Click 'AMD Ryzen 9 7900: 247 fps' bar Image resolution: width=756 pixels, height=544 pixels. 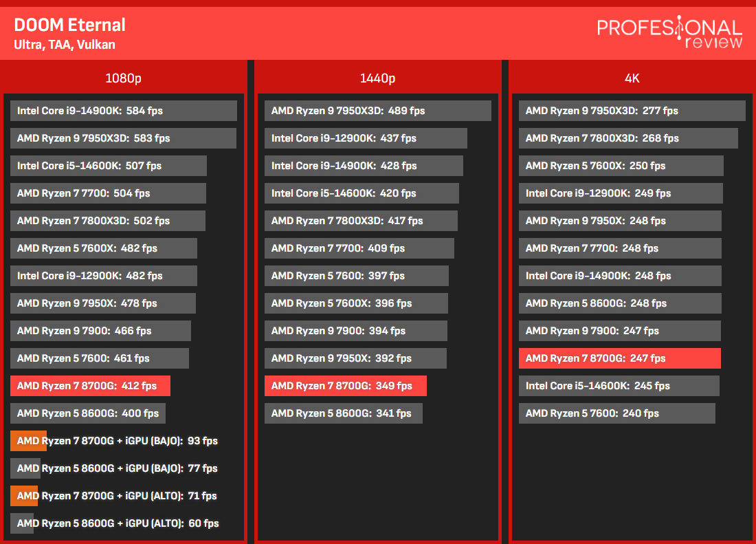point(619,330)
